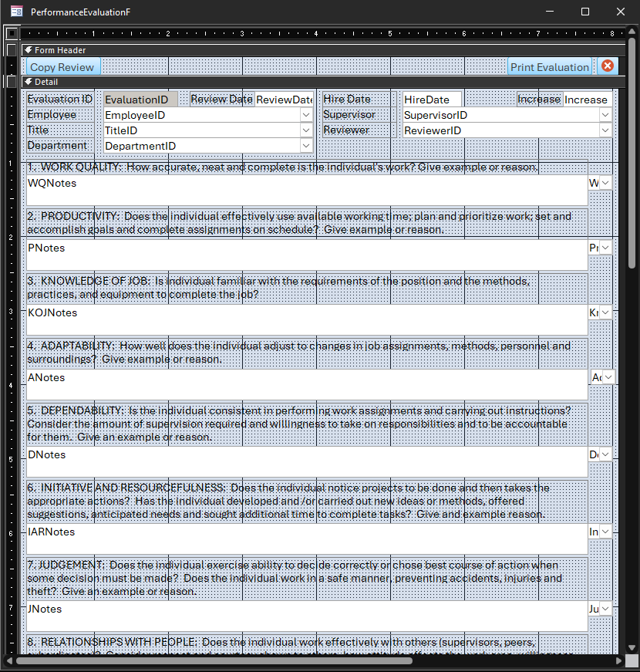Select the KOJNotes text box
The width and height of the screenshot is (640, 672).
tap(306, 319)
